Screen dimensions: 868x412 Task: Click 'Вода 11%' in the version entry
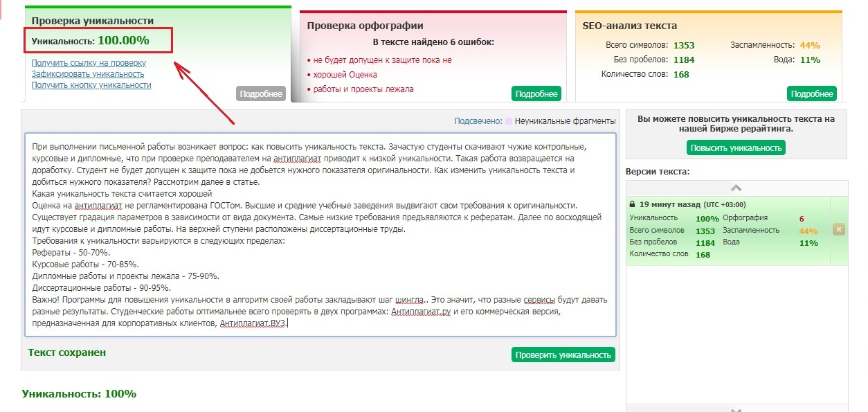tap(770, 242)
